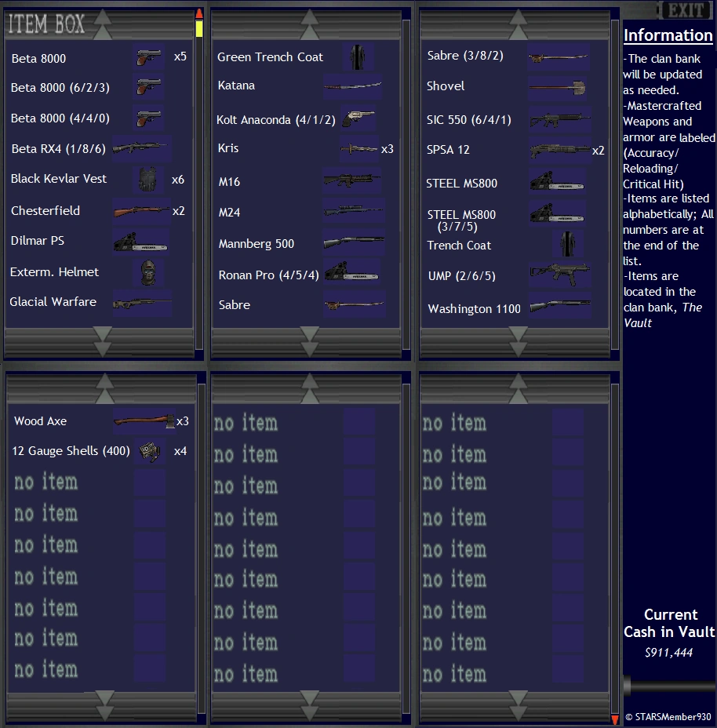Click the Chesterfield rifle icon
Viewport: 717px width, 728px height.
(142, 211)
